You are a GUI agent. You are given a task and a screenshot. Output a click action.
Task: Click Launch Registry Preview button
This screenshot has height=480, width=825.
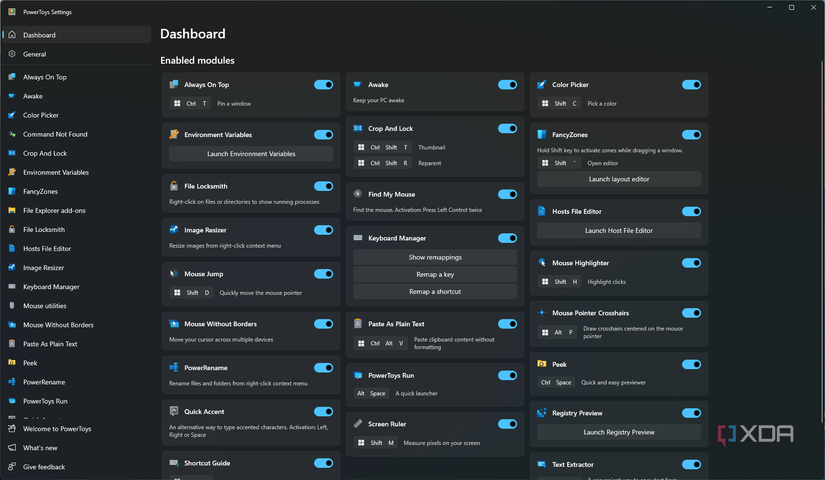(x=619, y=432)
